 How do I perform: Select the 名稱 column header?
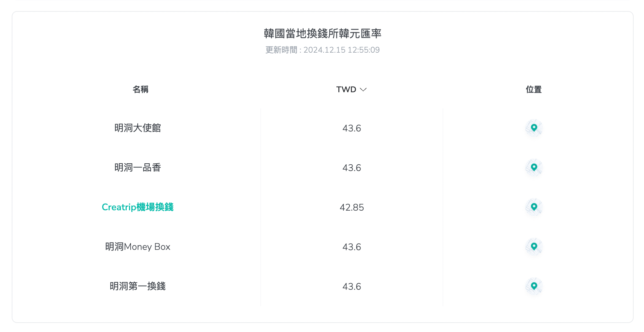[x=140, y=89]
